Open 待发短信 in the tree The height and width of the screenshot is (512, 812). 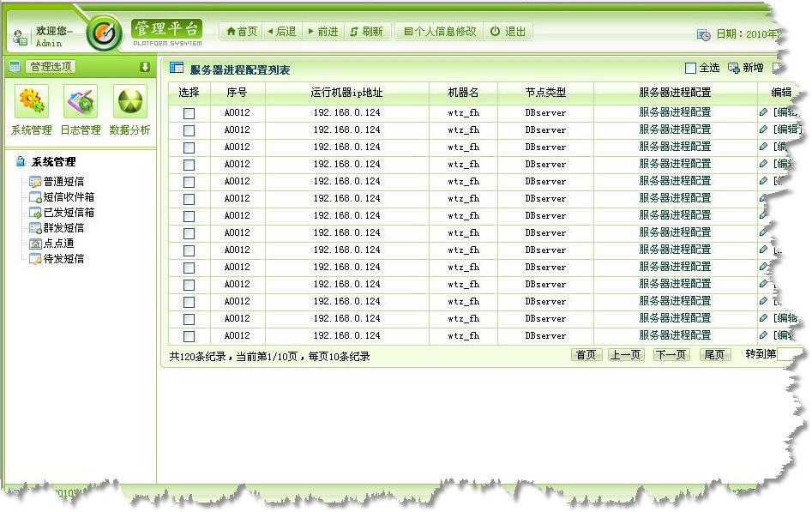click(x=63, y=259)
